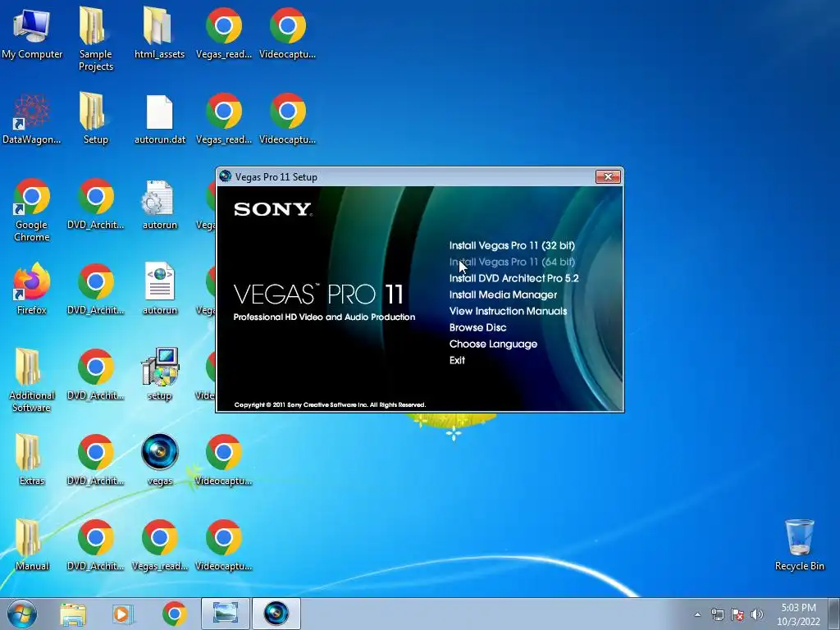Image resolution: width=840 pixels, height=630 pixels.
Task: Select the autorun gear settings file
Action: tap(160, 204)
